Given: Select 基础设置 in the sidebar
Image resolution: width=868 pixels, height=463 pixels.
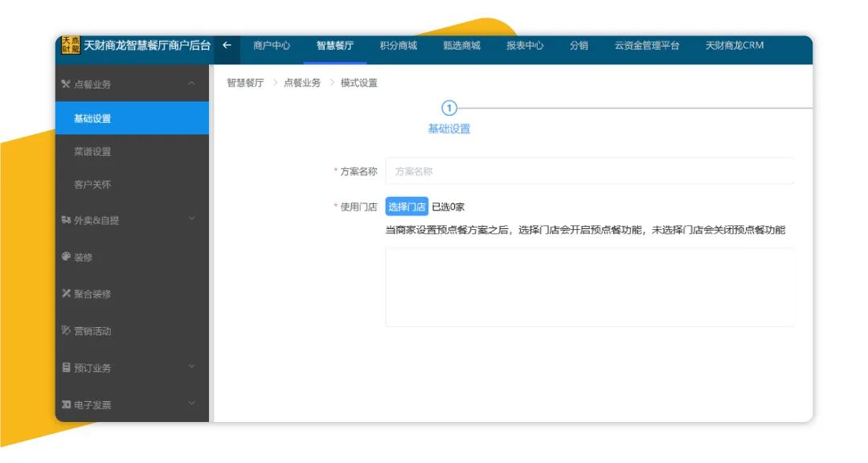Looking at the screenshot, I should tap(133, 118).
